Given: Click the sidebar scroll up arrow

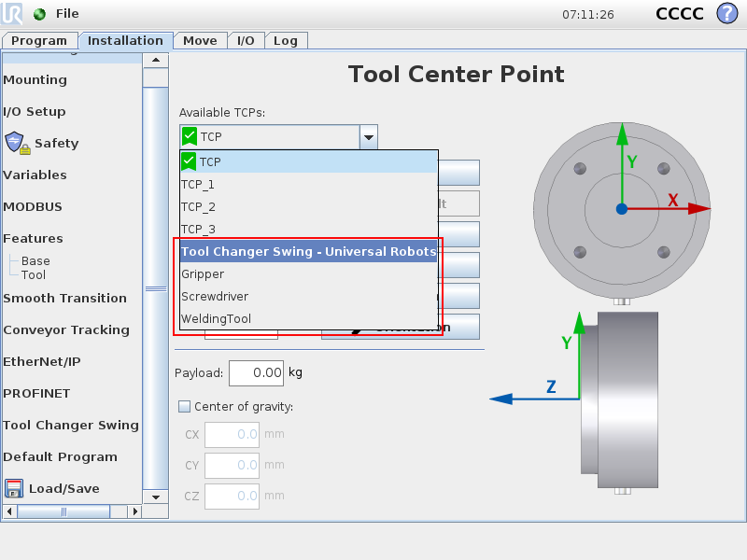Looking at the screenshot, I should [x=155, y=61].
